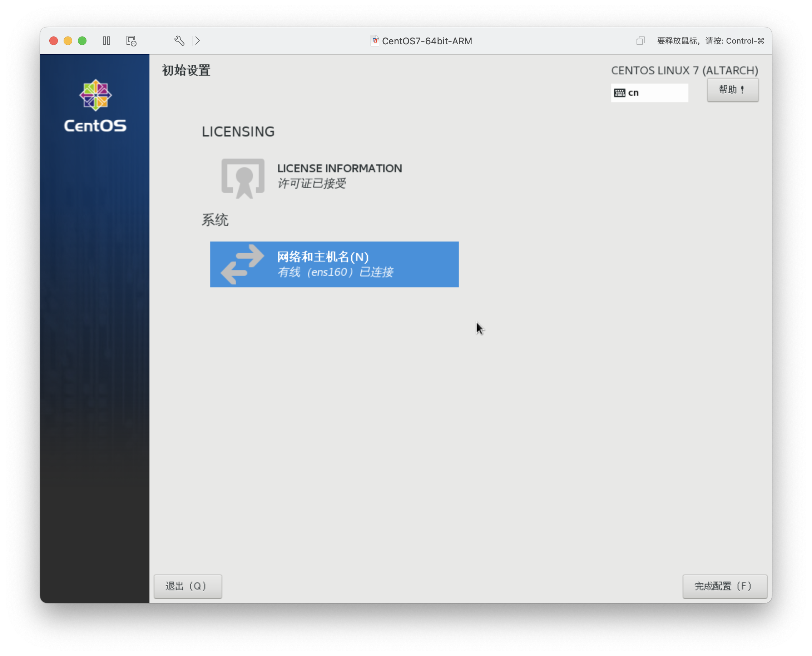
Task: Click the 初始设置 heading
Action: point(186,71)
